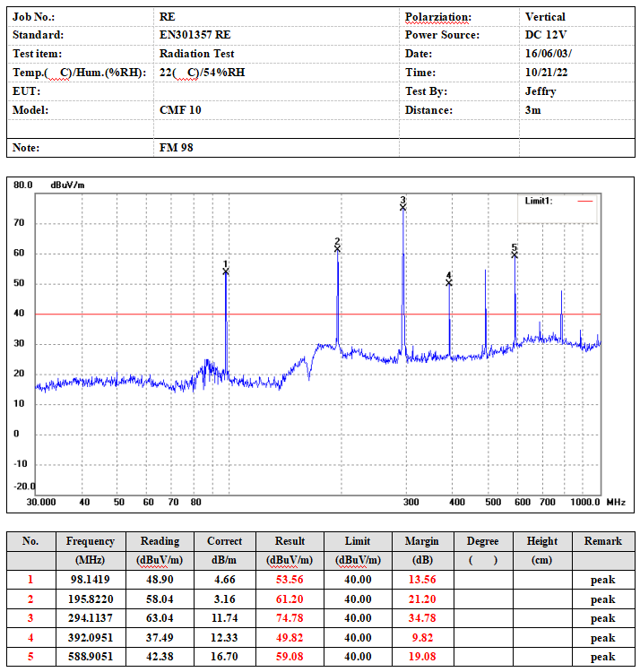Click row number 4 in the table
This screenshot has width=640, height=672.
[30, 638]
